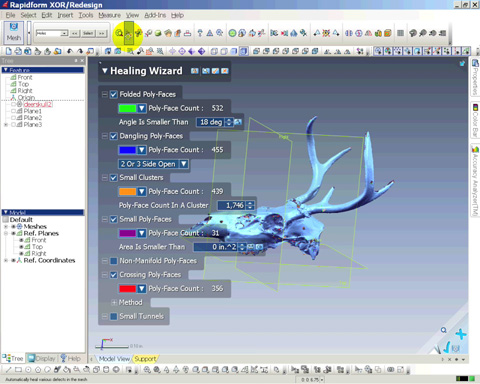
Task: Open the File menu
Action: coord(10,15)
